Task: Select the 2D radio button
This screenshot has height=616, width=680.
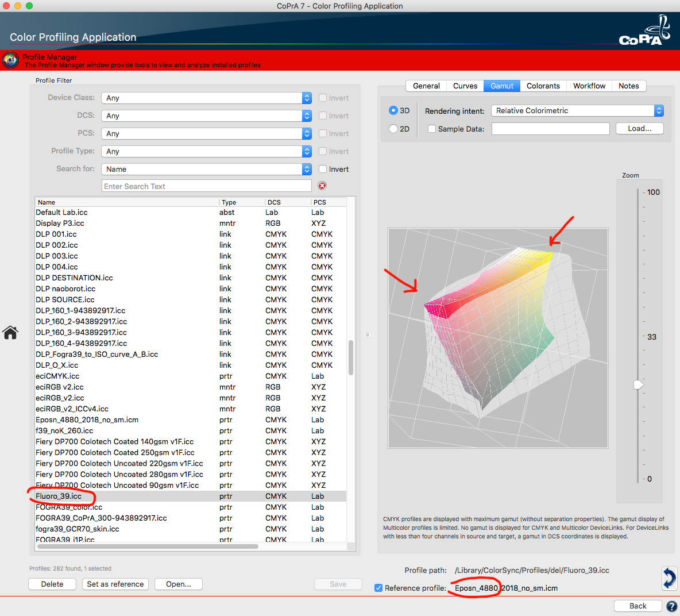Action: click(x=393, y=128)
